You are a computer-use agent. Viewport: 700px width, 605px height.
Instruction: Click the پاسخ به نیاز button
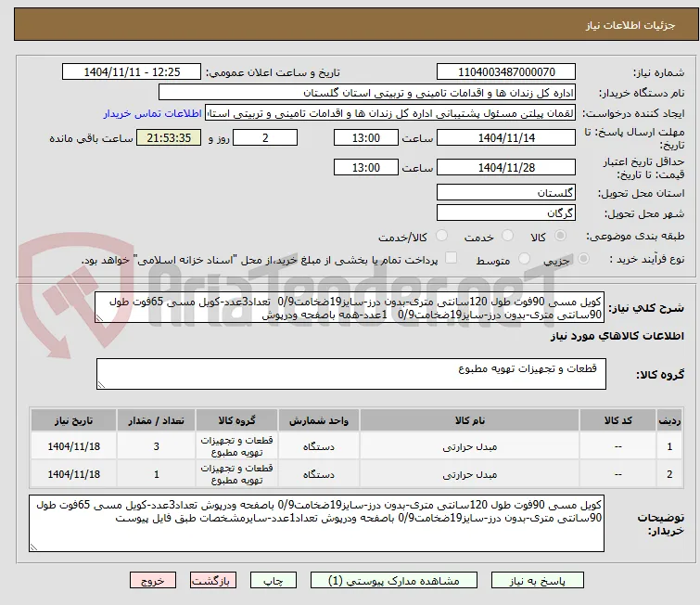point(538,581)
